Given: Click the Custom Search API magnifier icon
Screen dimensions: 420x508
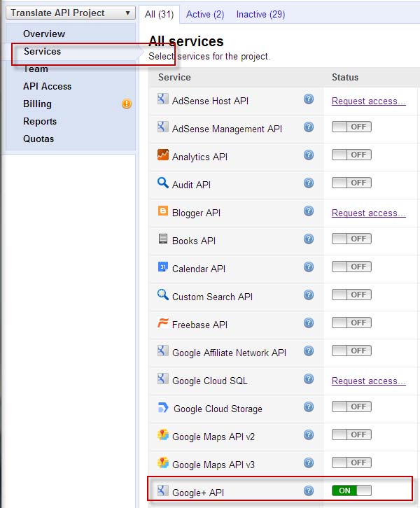Looking at the screenshot, I should pos(162,295).
